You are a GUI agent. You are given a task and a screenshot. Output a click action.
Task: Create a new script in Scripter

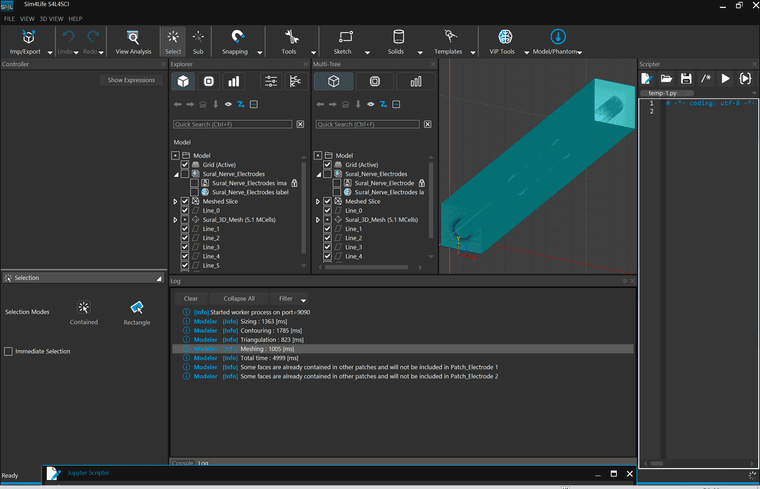point(647,79)
